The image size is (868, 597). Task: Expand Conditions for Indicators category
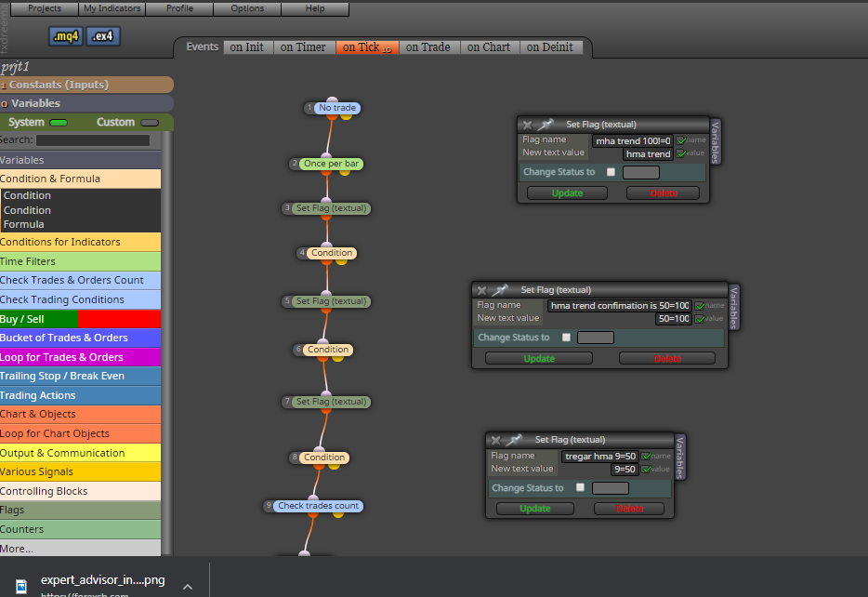point(80,242)
